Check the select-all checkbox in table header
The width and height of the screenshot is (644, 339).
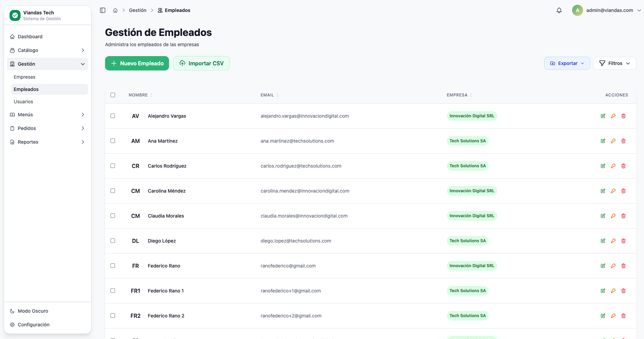113,95
